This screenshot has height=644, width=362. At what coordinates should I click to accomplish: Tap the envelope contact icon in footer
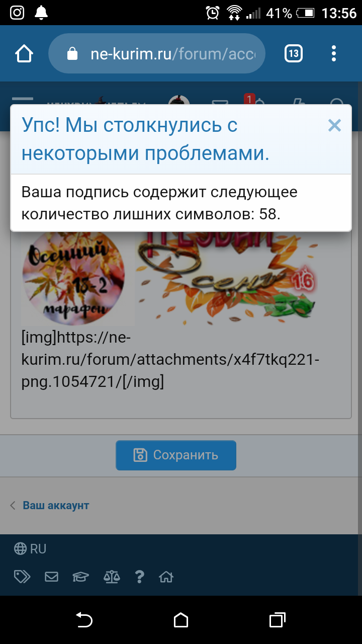point(51,577)
